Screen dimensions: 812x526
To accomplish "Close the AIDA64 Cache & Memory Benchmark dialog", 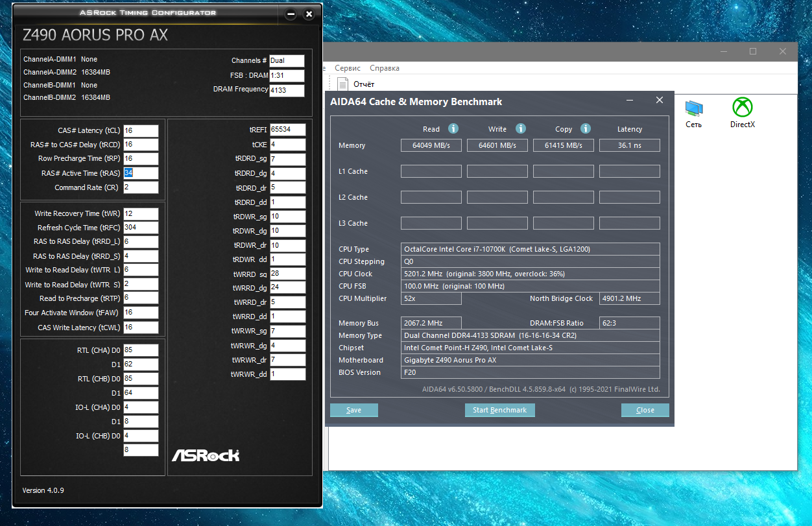I will [660, 100].
